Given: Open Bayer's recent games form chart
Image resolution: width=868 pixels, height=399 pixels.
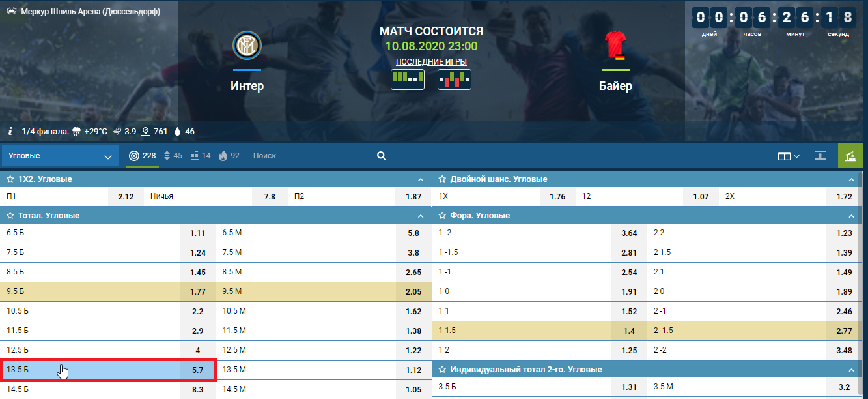Looking at the screenshot, I should [x=455, y=80].
